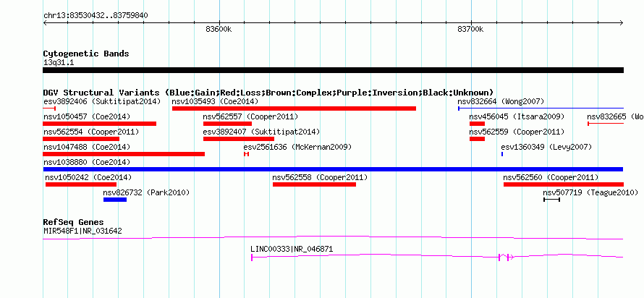Click the right arrowhead of the ruler
Image resolution: width=644 pixels, height=298 pixels.
(622, 23)
